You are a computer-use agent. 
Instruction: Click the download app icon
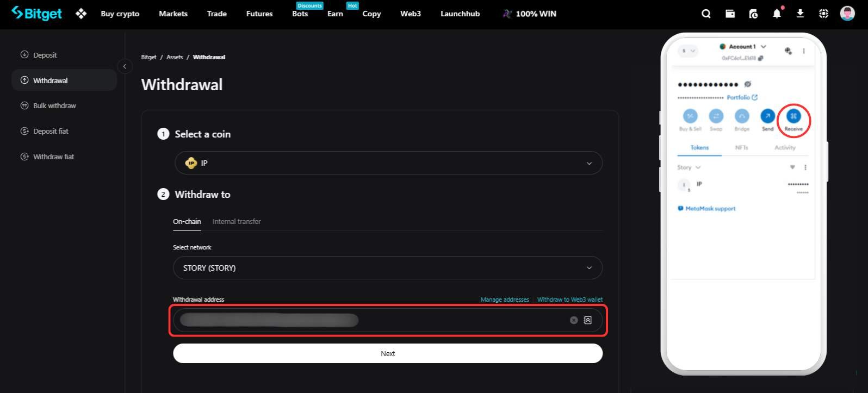(x=800, y=14)
